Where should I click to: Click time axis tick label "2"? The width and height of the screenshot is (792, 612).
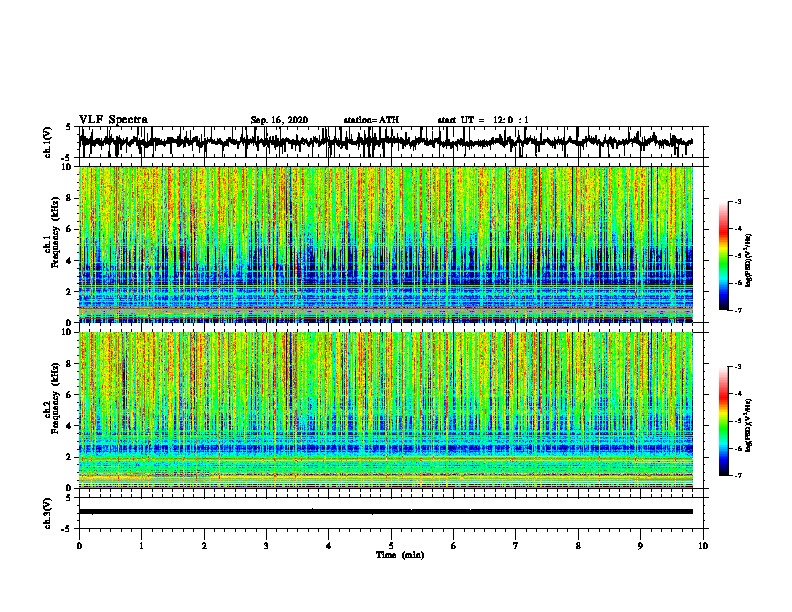[x=204, y=546]
